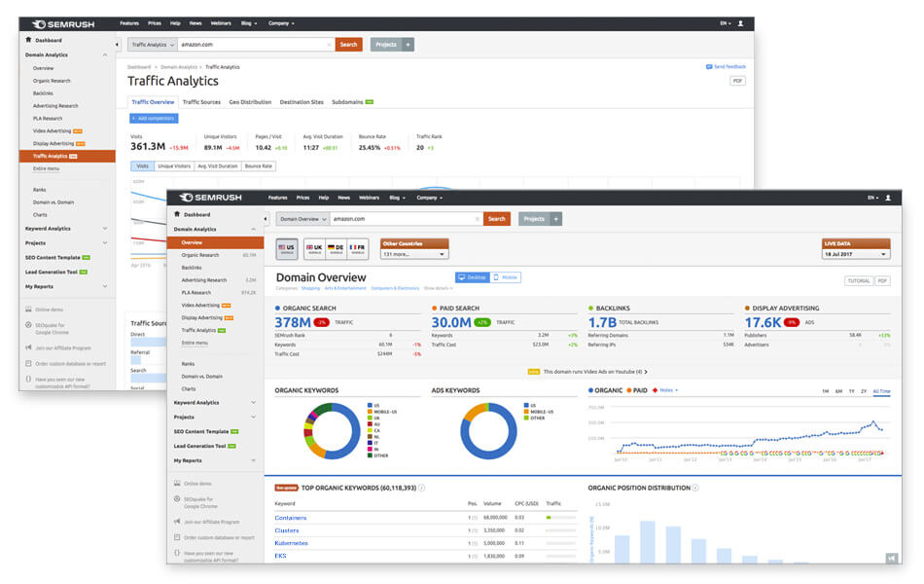The image size is (924, 584).
Task: Select the DE flag database
Action: point(336,249)
